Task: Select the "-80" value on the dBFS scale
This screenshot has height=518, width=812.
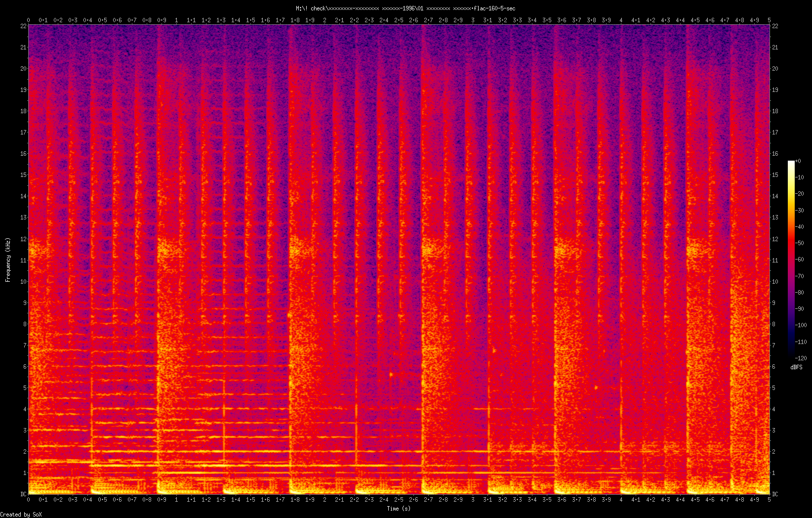Action: (800, 293)
